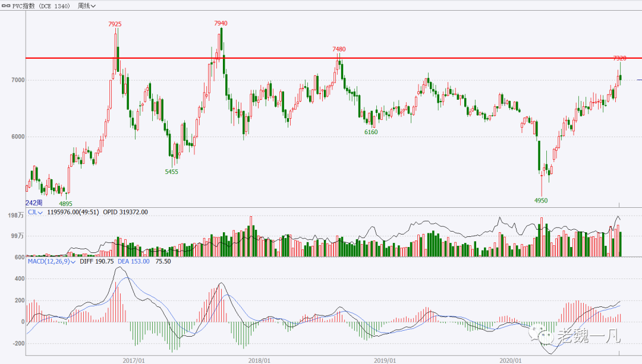This screenshot has height=364, width=642.
Task: Click the -200 MACD axis label
Action: pyautogui.click(x=18, y=344)
